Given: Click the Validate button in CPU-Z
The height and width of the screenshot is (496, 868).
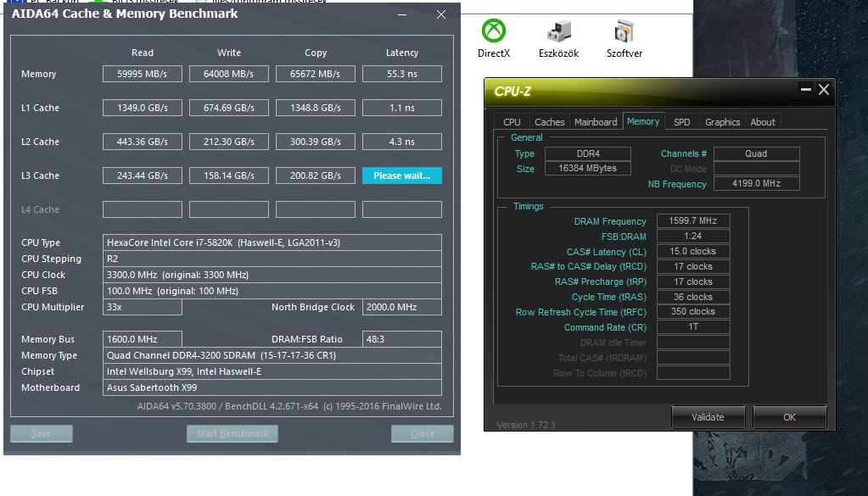Looking at the screenshot, I should pos(708,417).
